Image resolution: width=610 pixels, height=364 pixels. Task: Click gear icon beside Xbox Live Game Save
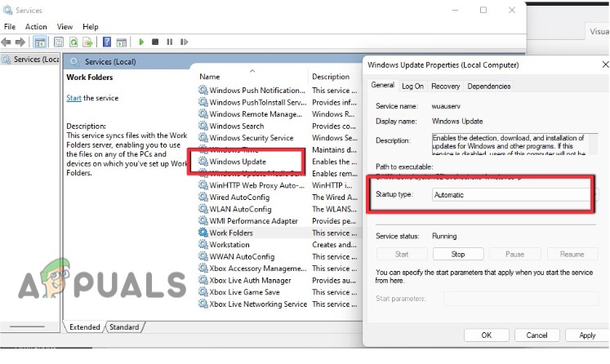tap(203, 291)
